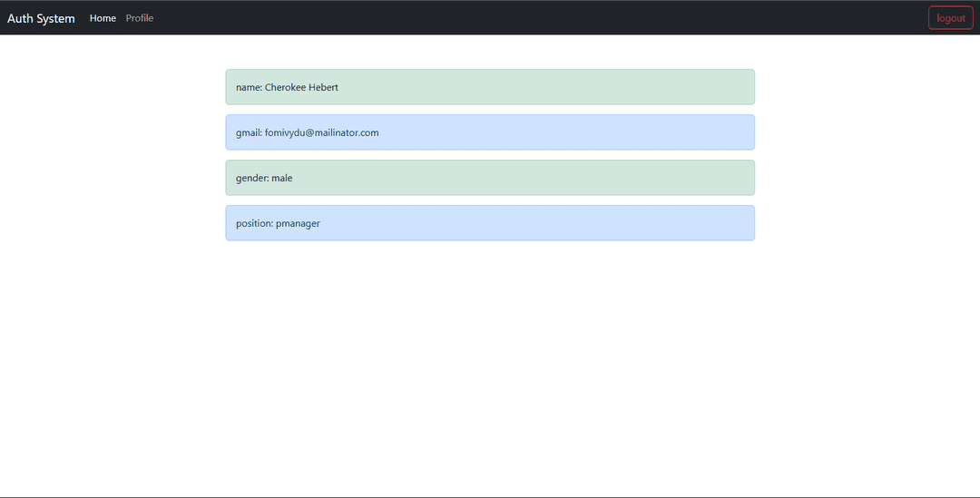Click the gender value male
The image size is (980, 498).
pos(282,178)
